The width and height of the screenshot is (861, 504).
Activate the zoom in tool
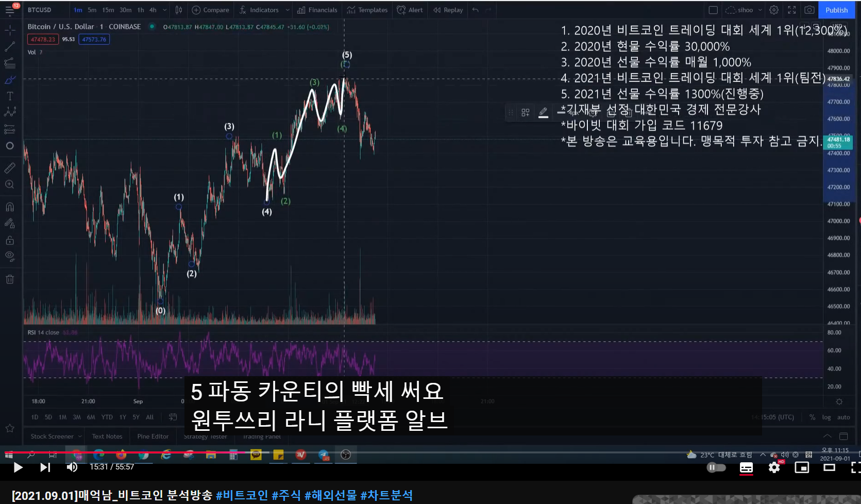click(10, 184)
